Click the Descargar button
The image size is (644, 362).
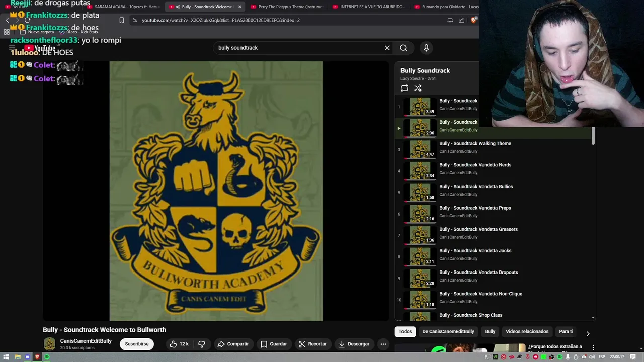354,344
